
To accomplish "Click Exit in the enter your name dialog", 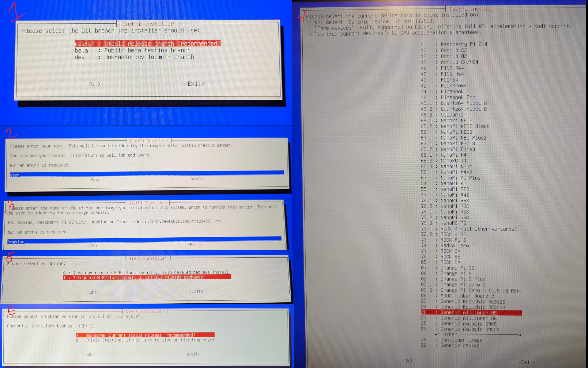I will [x=196, y=178].
